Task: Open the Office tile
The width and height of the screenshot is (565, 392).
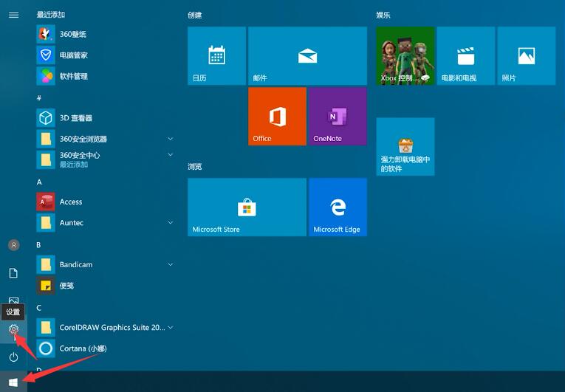Action: [x=278, y=117]
